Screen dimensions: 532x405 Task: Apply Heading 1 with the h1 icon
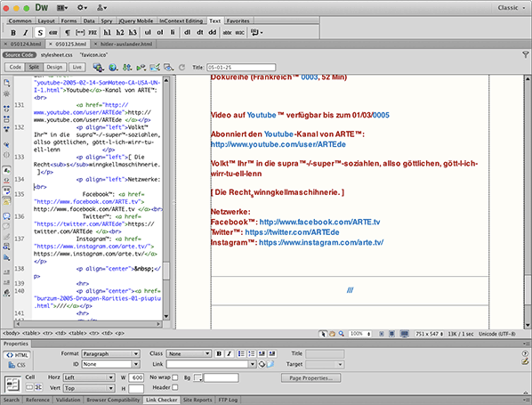(108, 33)
